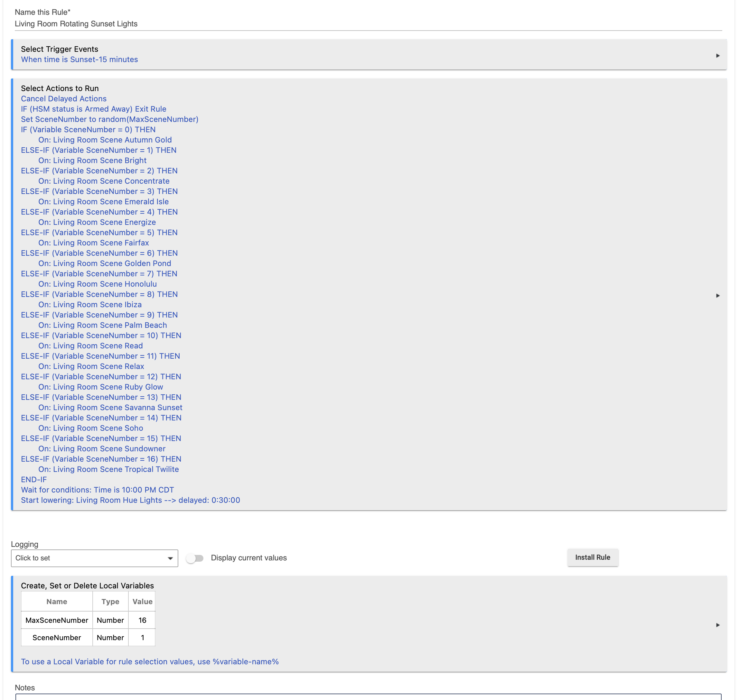Screen dimensions: 748x700
Task: Click On: Living Room Scene Ibiza
Action: pos(90,305)
